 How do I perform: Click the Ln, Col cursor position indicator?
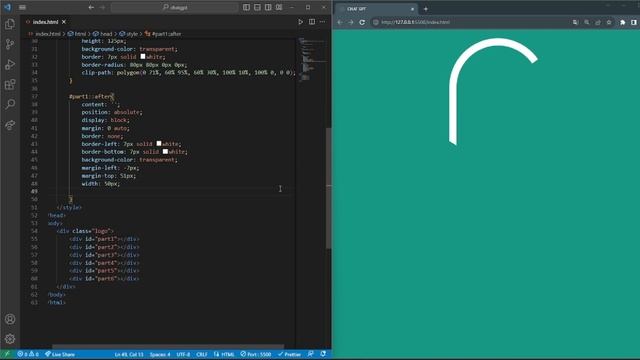point(129,354)
